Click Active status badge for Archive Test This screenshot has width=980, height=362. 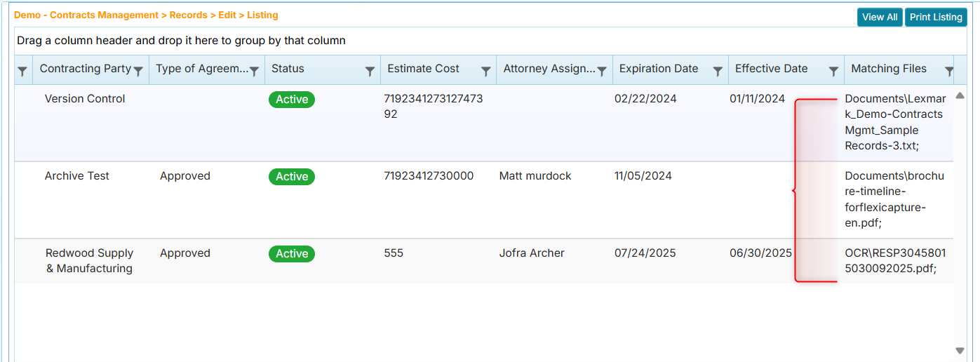(x=292, y=177)
